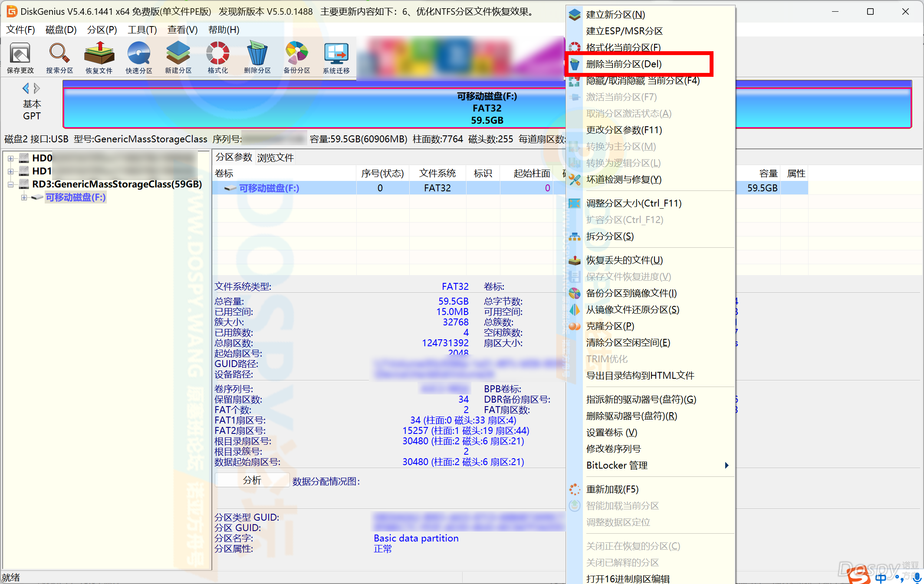
Task: Go to next disk with right arrow
Action: [x=37, y=89]
